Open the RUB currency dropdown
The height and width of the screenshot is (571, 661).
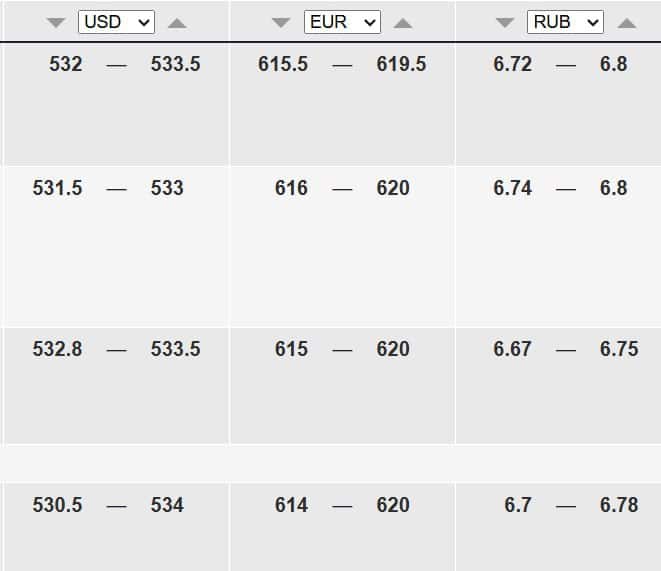coord(565,22)
